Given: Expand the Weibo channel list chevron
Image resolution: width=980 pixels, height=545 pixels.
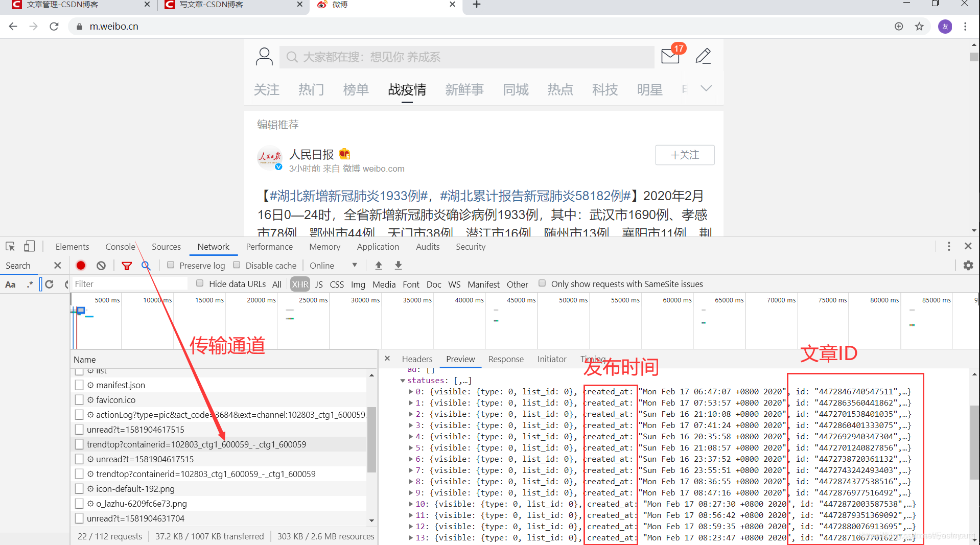Looking at the screenshot, I should click(706, 89).
